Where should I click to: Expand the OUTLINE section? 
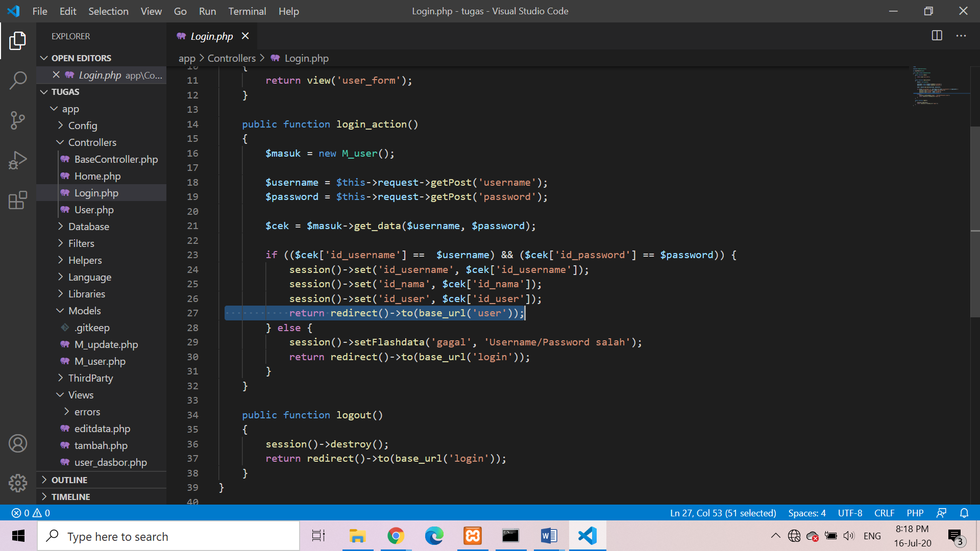click(69, 480)
